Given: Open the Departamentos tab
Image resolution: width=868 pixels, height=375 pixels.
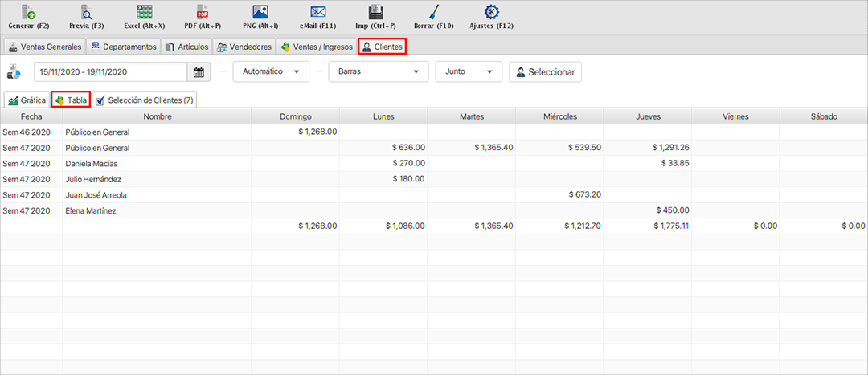Looking at the screenshot, I should (123, 47).
